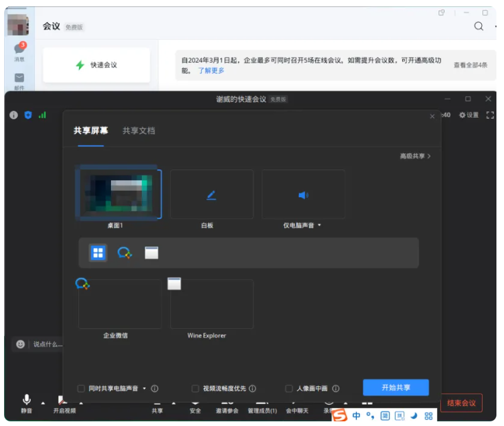This screenshot has height=426, width=504.
Task: Open 高级共享 options
Action: [x=415, y=156]
